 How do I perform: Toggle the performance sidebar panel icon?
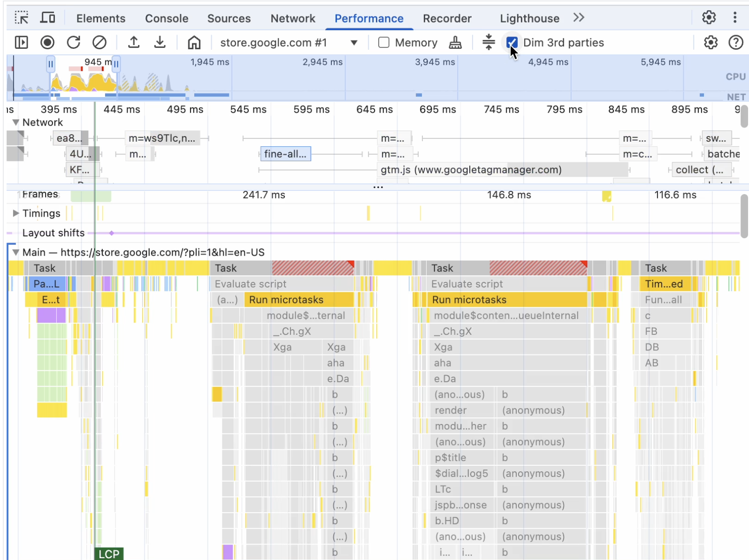click(x=22, y=43)
